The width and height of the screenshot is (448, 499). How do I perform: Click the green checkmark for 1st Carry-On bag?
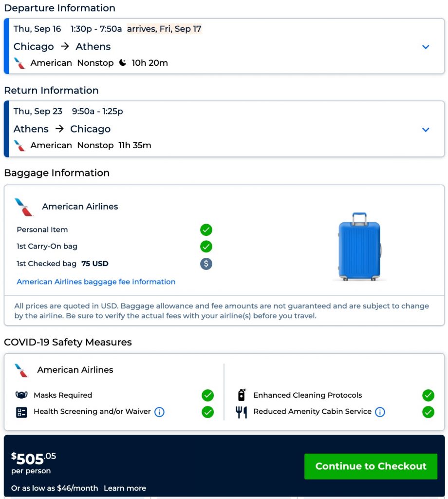(206, 246)
